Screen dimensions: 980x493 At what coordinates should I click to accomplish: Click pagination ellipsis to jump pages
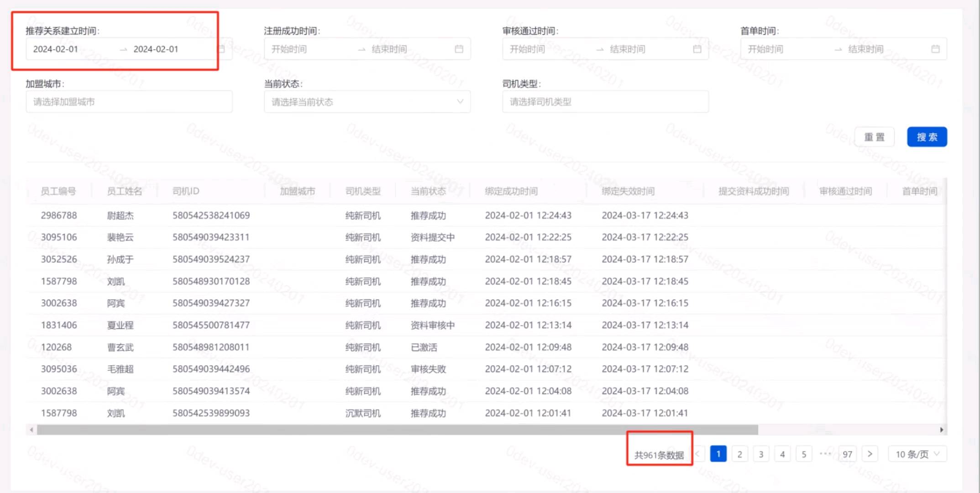pyautogui.click(x=825, y=454)
